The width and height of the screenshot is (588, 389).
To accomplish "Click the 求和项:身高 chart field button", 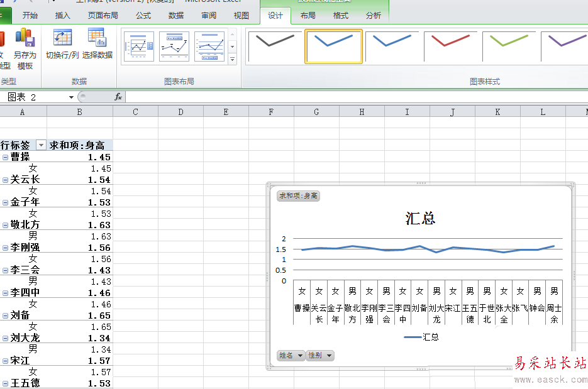I will tap(298, 195).
